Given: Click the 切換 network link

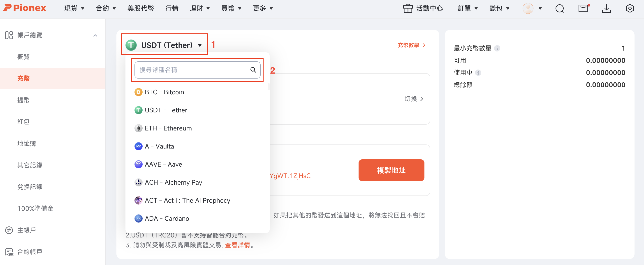Looking at the screenshot, I should tap(414, 99).
